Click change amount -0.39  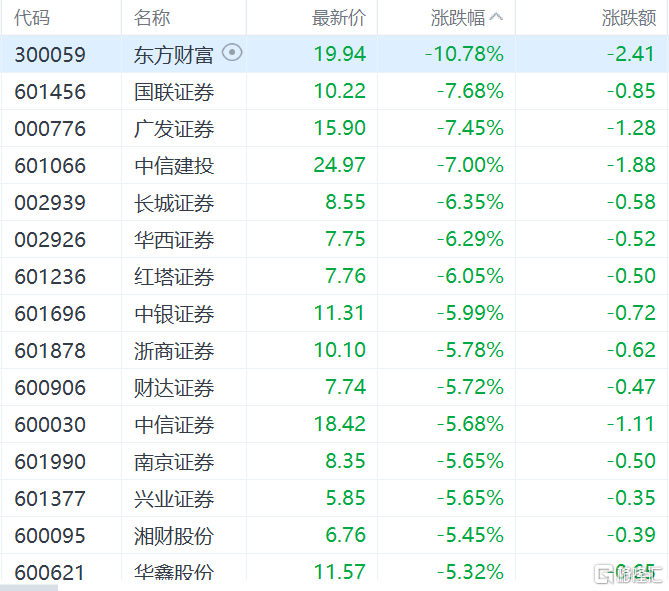click(631, 535)
